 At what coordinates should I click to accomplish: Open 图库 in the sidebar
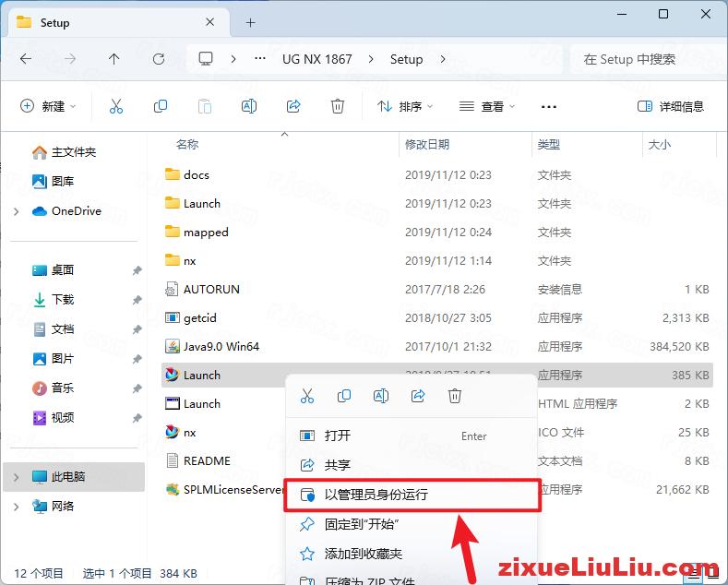[53, 181]
